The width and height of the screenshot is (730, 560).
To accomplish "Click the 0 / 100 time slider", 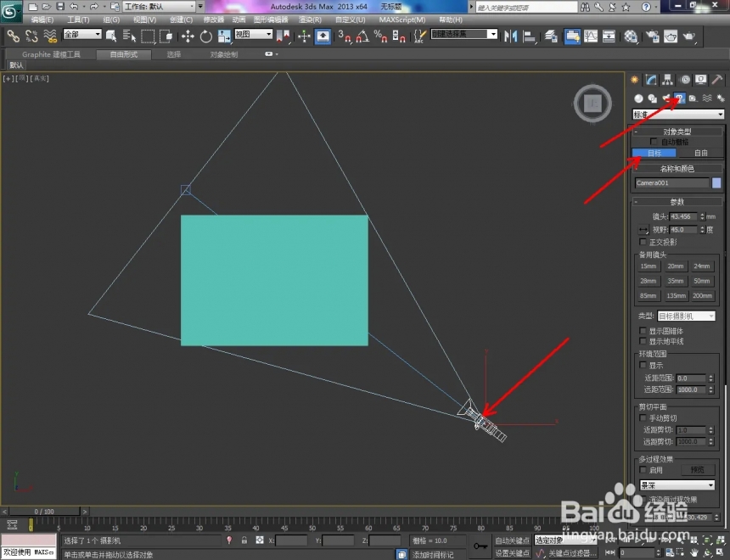I will [x=44, y=511].
